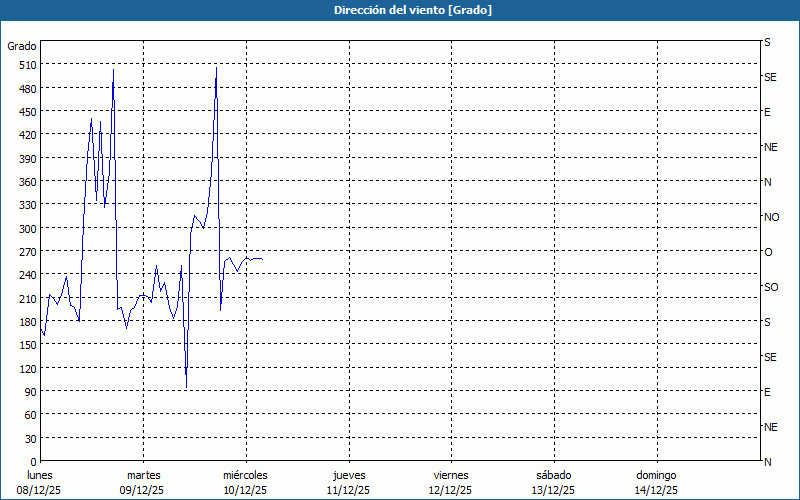Select the domingo 14/12/25 date label
The height and width of the screenshot is (500, 800).
656,483
